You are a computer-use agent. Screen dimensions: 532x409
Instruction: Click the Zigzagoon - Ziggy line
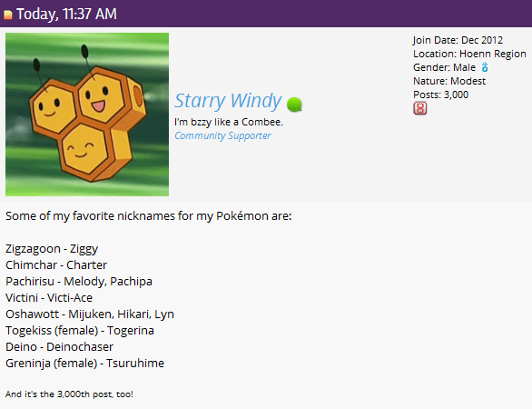pos(52,249)
